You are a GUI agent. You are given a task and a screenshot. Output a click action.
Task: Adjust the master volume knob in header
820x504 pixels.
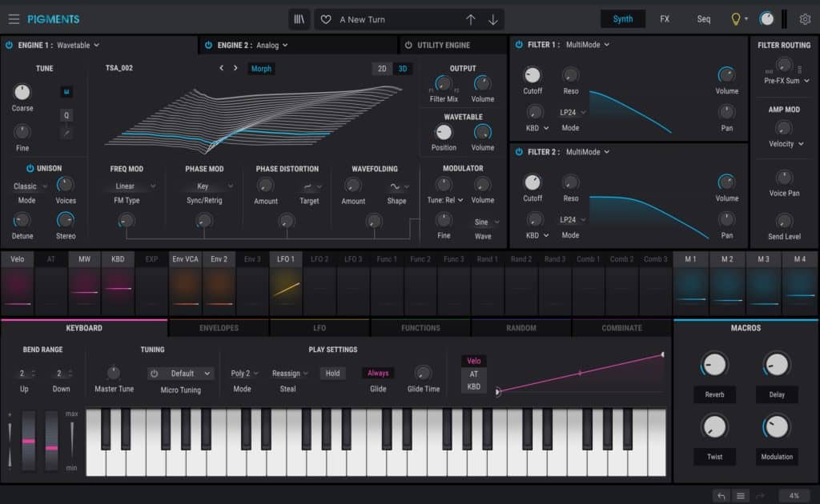pyautogui.click(x=766, y=19)
